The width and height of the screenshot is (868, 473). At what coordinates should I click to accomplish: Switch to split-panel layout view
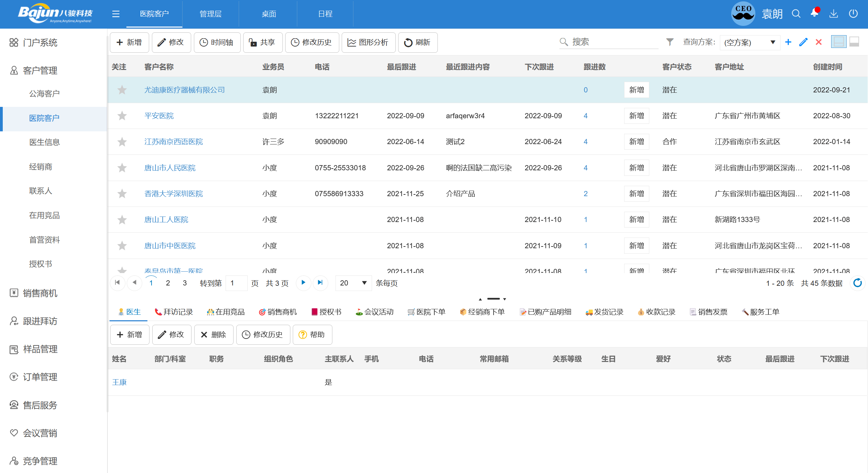coord(838,42)
